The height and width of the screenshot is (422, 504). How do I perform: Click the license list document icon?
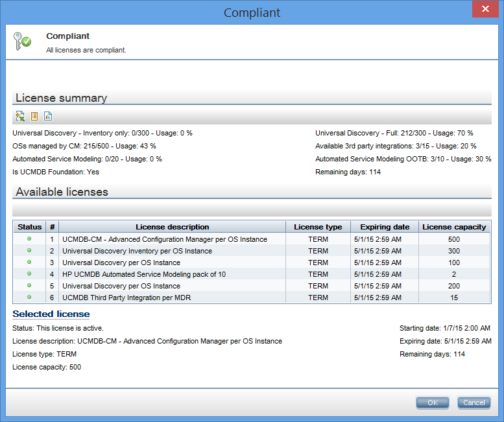[34, 116]
